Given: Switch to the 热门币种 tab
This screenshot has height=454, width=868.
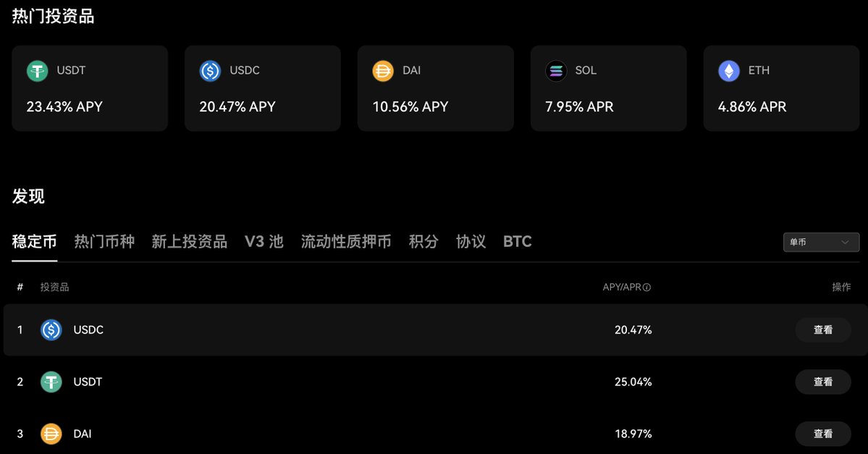Looking at the screenshot, I should (104, 242).
